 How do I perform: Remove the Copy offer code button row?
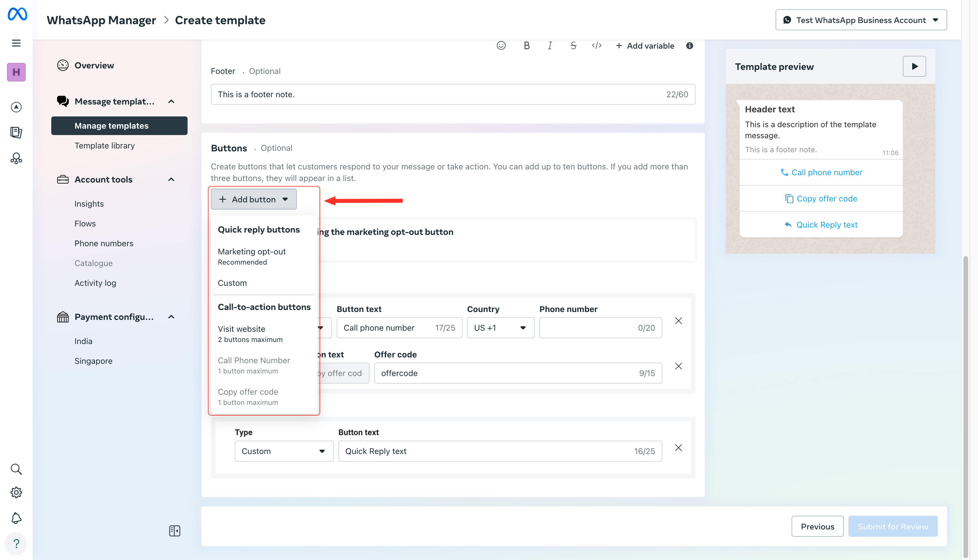(678, 366)
